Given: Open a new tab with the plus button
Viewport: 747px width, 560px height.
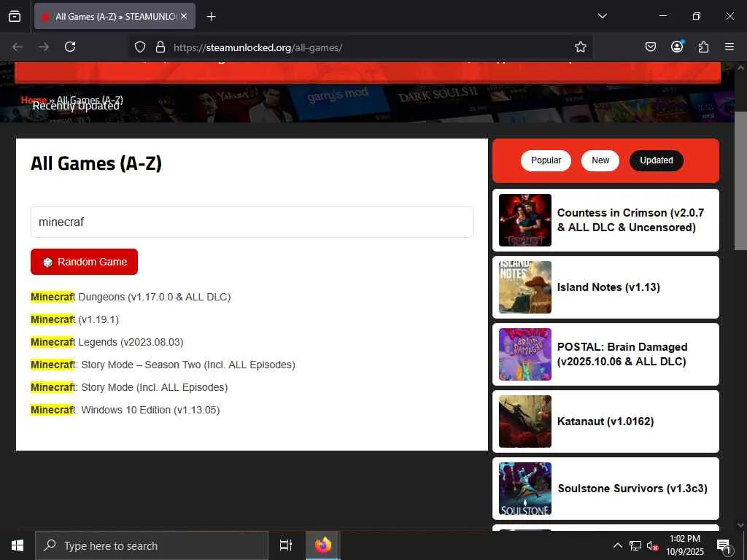Looking at the screenshot, I should (x=211, y=17).
